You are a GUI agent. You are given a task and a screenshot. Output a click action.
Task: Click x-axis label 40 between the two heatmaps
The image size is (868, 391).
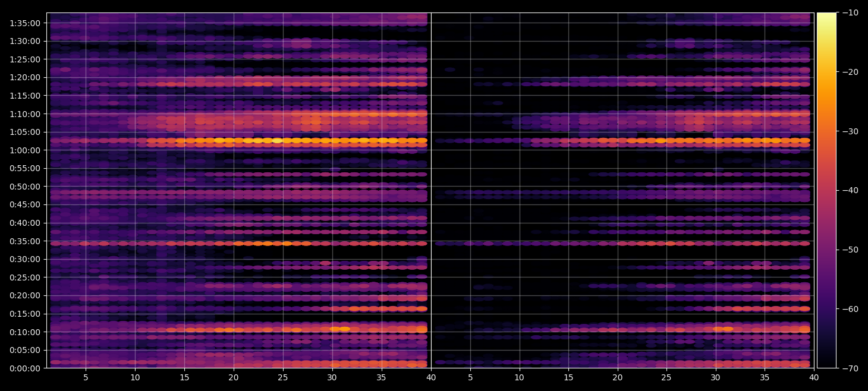pyautogui.click(x=431, y=377)
